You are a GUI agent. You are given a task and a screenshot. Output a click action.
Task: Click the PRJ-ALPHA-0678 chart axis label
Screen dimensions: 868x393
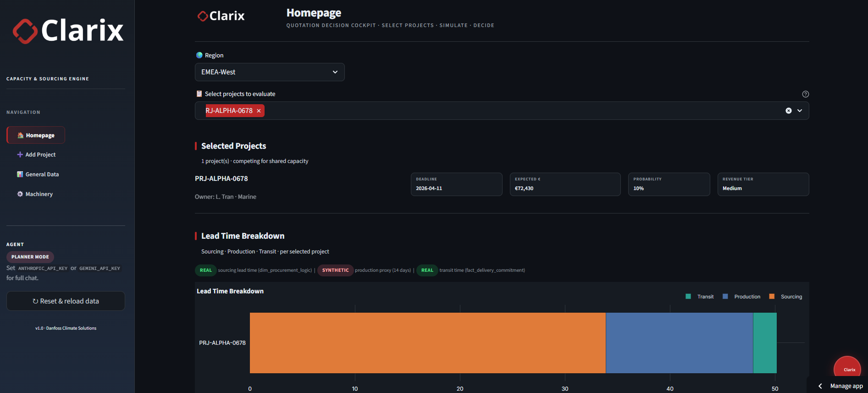coord(222,343)
